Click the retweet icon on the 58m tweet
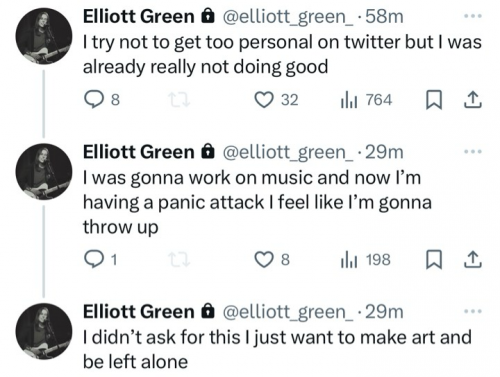The width and height of the screenshot is (500, 377). [179, 100]
